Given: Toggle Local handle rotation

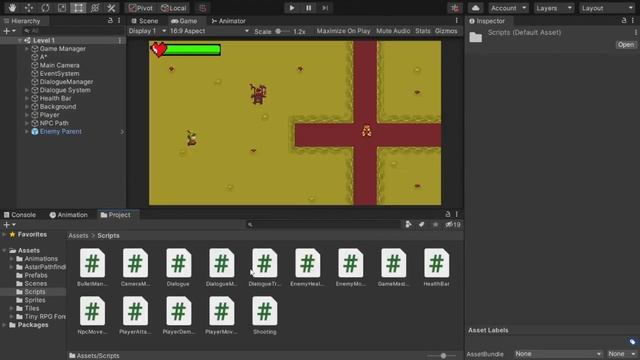Looking at the screenshot, I should 173,8.
